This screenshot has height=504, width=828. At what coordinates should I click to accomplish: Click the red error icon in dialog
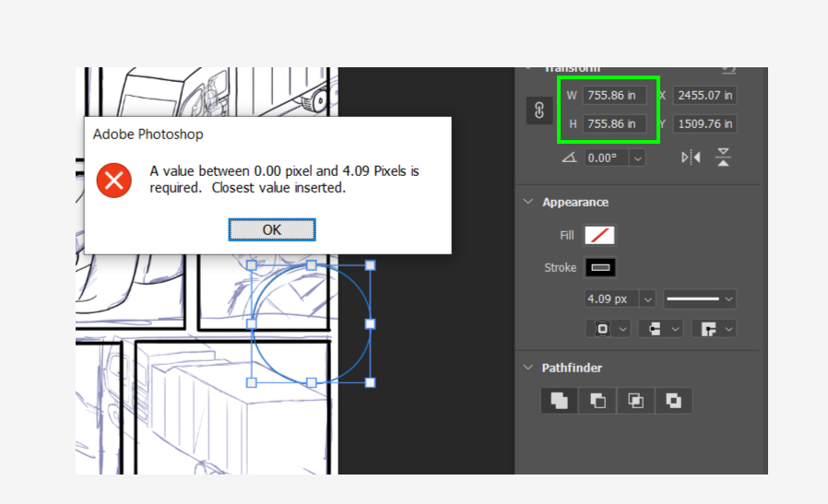click(114, 181)
